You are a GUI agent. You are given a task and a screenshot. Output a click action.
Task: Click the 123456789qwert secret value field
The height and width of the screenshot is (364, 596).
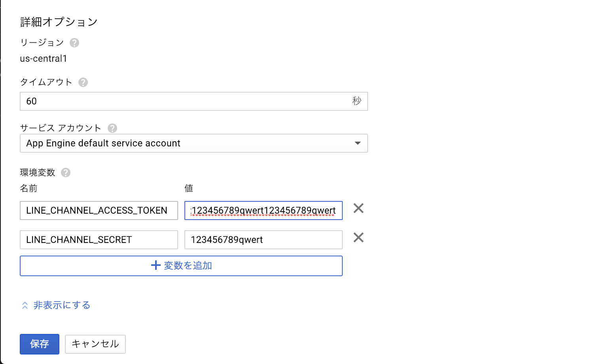pos(264,240)
